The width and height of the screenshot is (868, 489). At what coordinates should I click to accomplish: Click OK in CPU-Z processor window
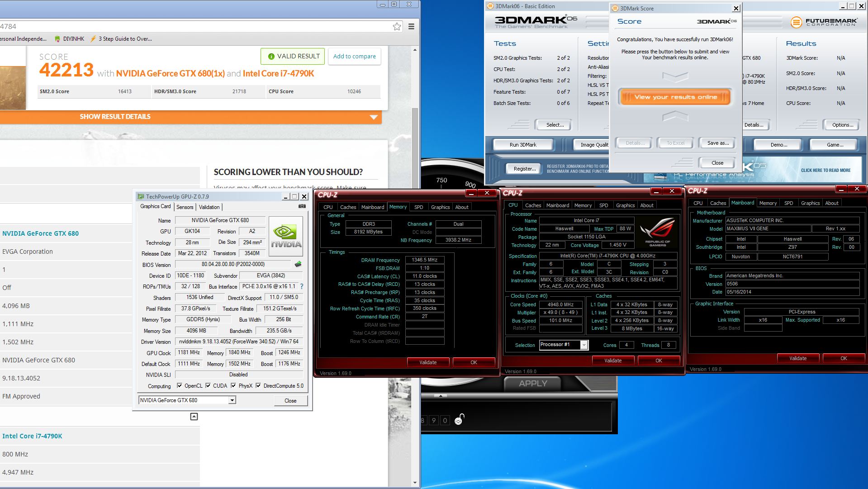pos(659,361)
